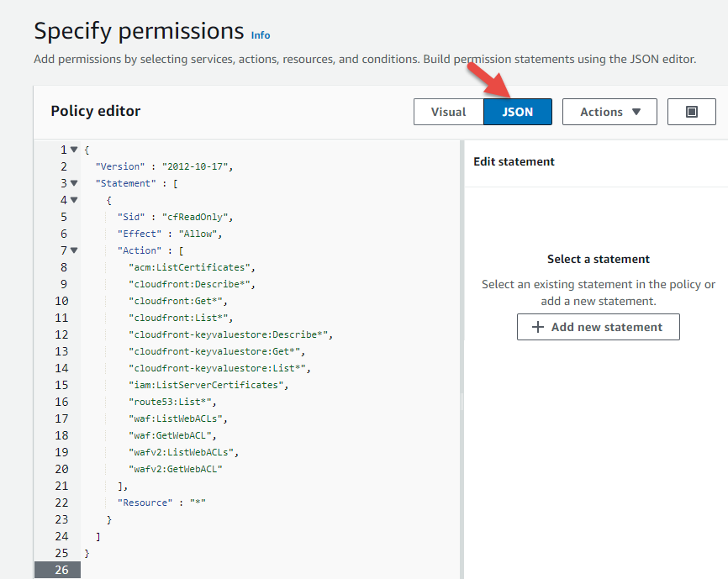Click the "cloudfront-keyvaluestore:Get*" action

click(x=214, y=351)
